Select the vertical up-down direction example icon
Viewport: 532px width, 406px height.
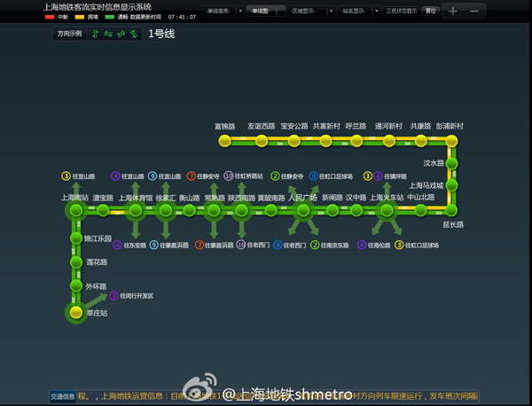click(x=96, y=34)
